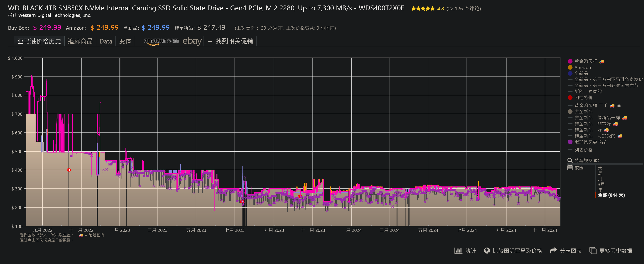Toggle the dark blue 全新品 legend swatch

point(570,73)
